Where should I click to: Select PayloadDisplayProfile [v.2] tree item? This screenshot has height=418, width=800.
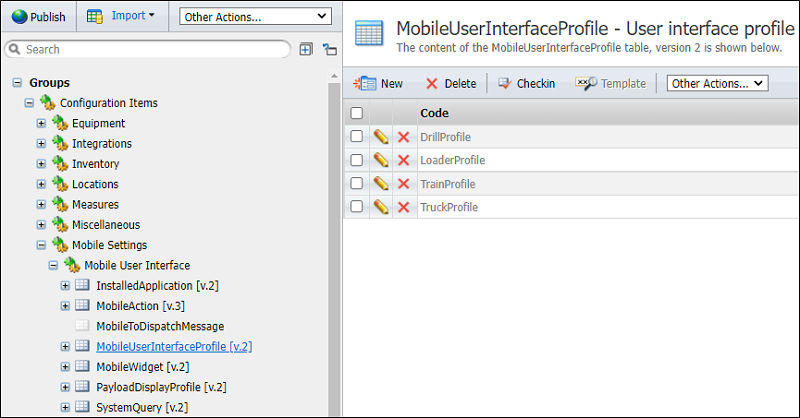(161, 387)
